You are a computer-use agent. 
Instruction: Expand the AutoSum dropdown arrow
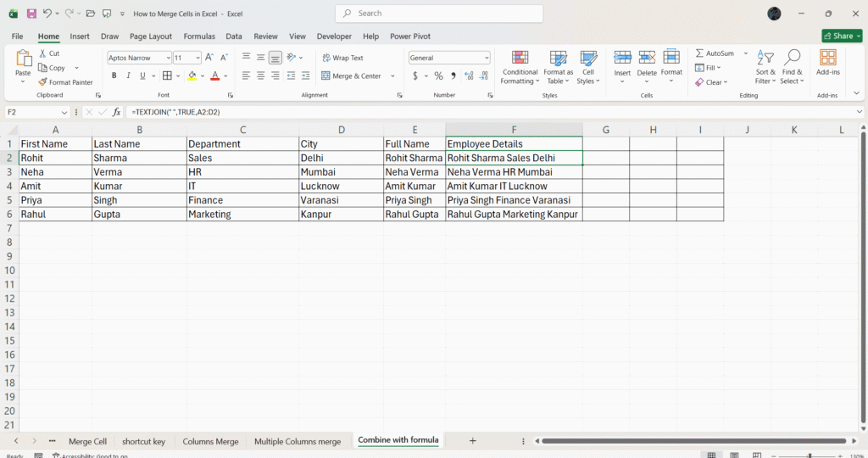pos(746,53)
